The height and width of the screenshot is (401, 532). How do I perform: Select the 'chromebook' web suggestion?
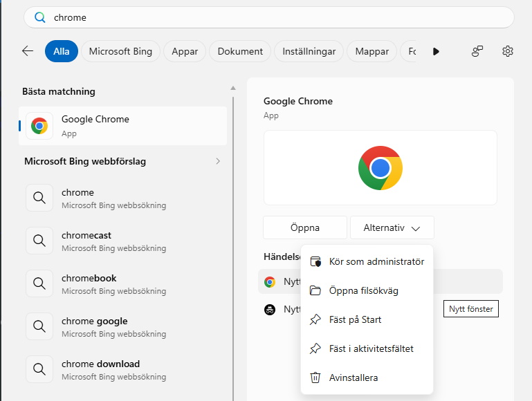tap(123, 283)
